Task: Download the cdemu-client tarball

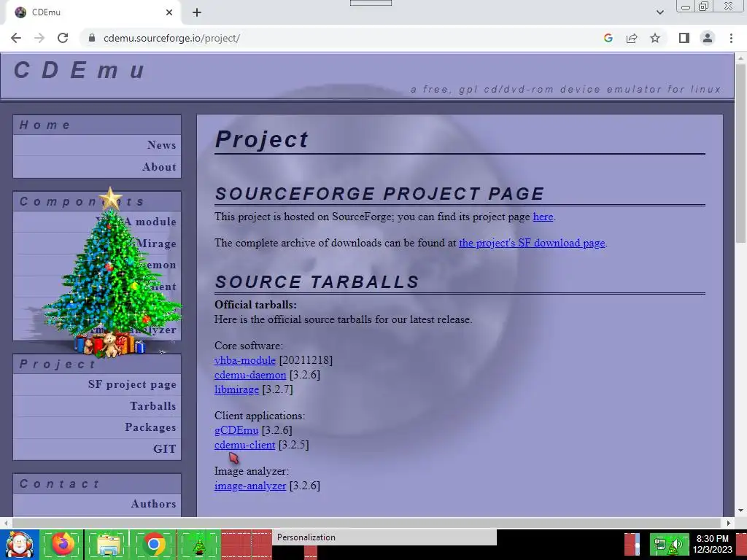Action: pyautogui.click(x=244, y=445)
